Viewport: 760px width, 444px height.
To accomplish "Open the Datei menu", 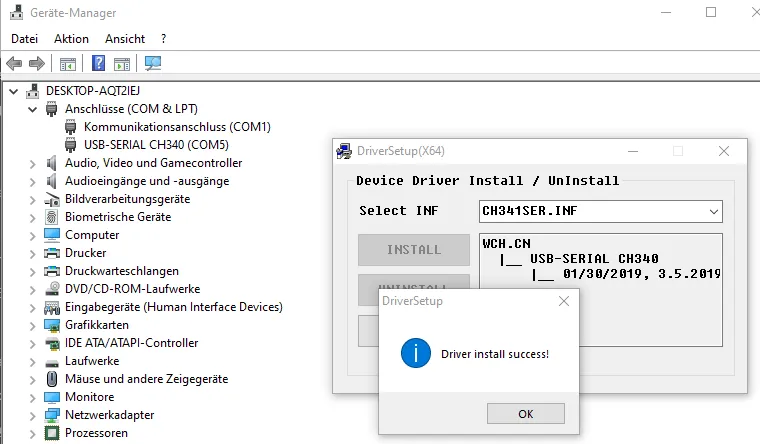I will (24, 38).
